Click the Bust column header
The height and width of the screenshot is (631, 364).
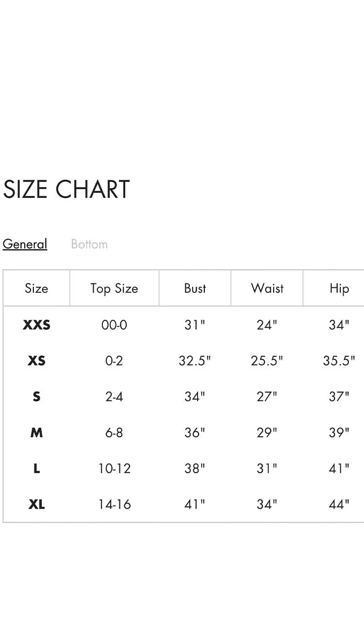195,288
